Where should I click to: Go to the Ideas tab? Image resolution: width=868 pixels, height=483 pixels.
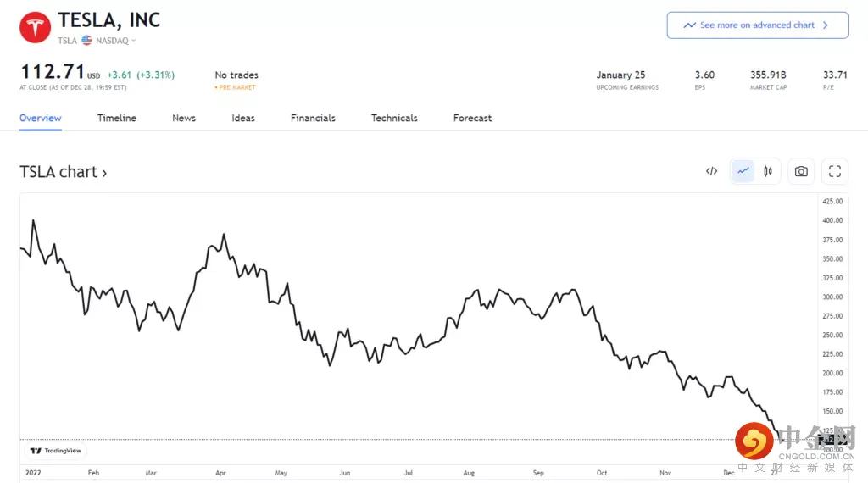coord(243,118)
